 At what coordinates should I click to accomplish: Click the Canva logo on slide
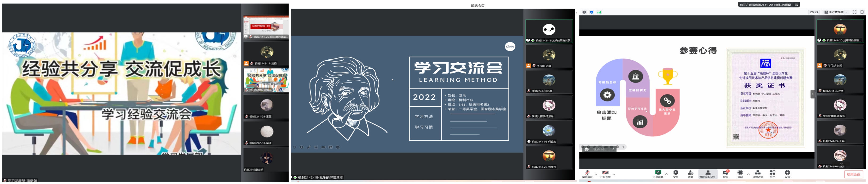coord(510,47)
